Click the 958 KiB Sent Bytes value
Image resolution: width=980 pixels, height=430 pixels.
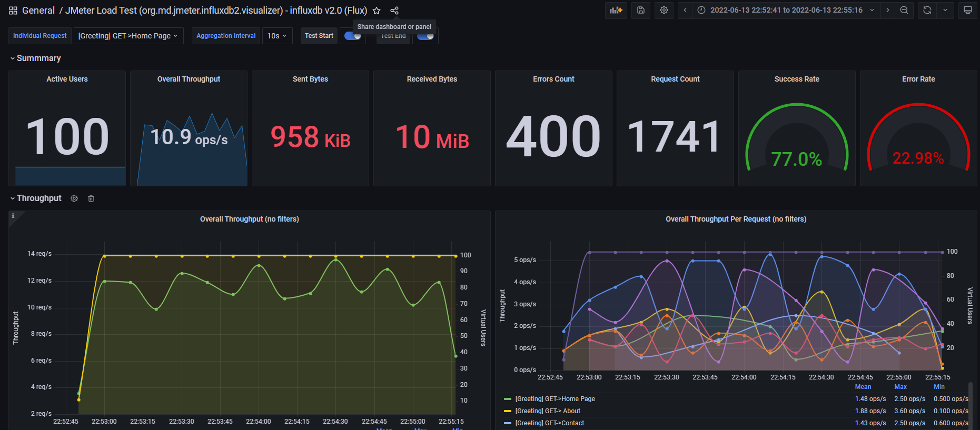[x=310, y=137]
